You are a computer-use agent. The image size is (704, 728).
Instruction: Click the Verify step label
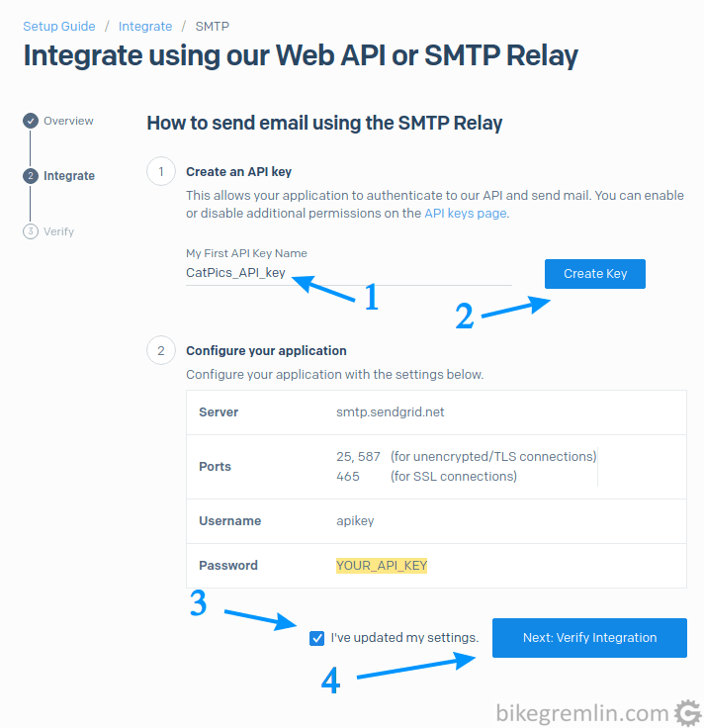pos(59,231)
